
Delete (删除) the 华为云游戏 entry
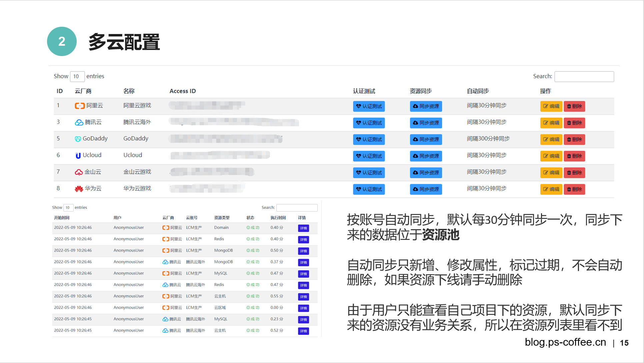point(574,189)
